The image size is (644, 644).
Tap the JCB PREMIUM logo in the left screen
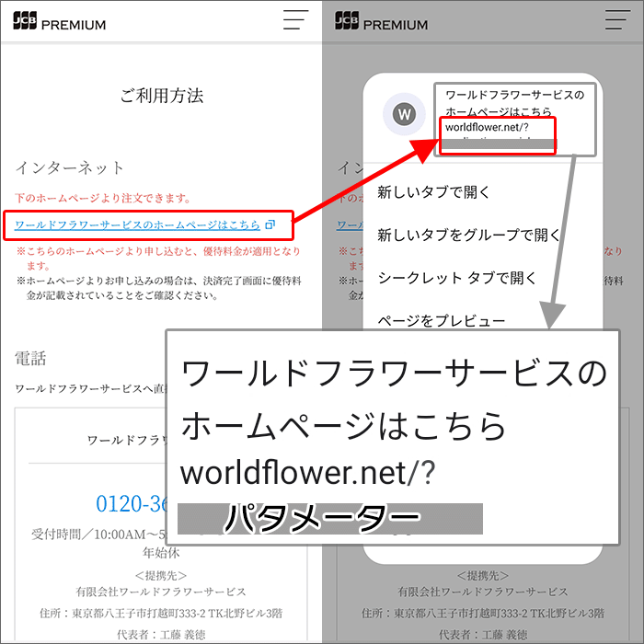60,20
